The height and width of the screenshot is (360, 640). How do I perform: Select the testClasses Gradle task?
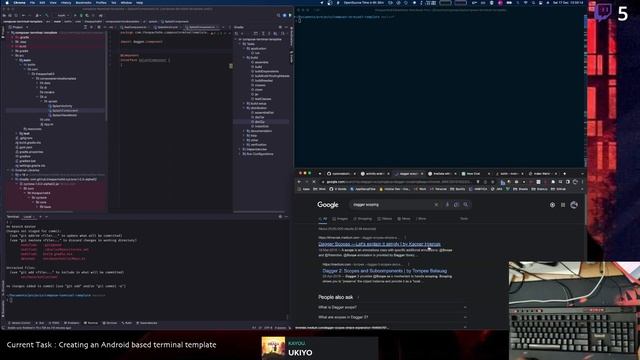[262, 99]
